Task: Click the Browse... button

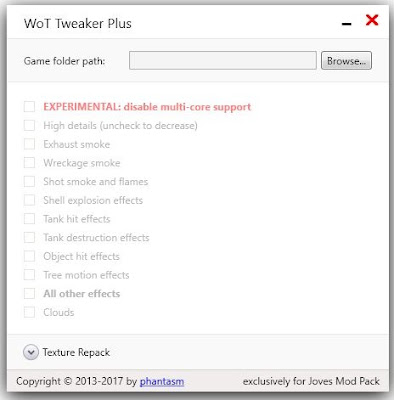Action: point(346,61)
